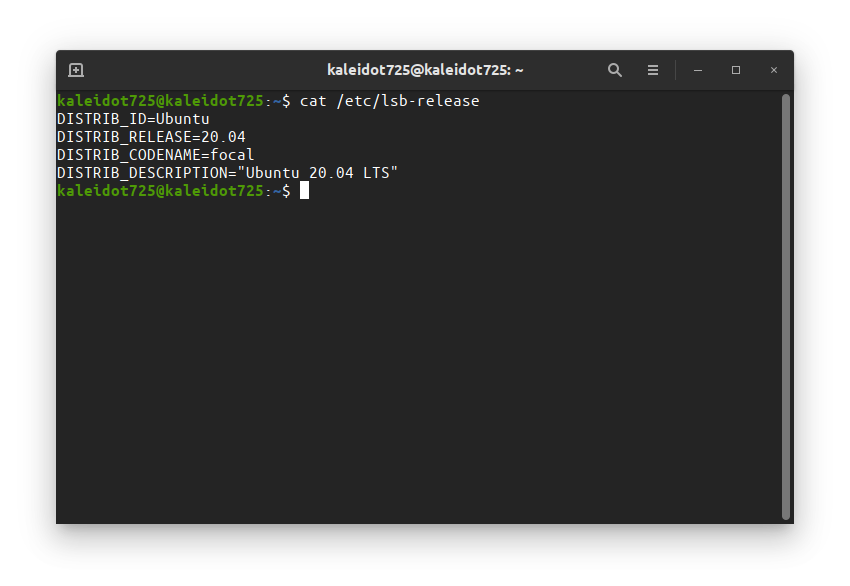
Task: Click the "Ubuntu 20.04 LTS" quoted string
Action: click(318, 173)
